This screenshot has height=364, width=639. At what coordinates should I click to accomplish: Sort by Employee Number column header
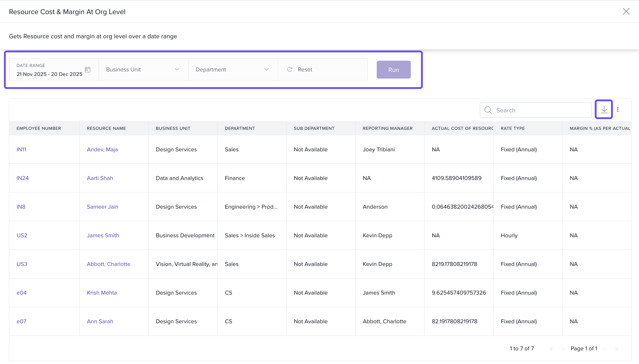click(x=39, y=128)
